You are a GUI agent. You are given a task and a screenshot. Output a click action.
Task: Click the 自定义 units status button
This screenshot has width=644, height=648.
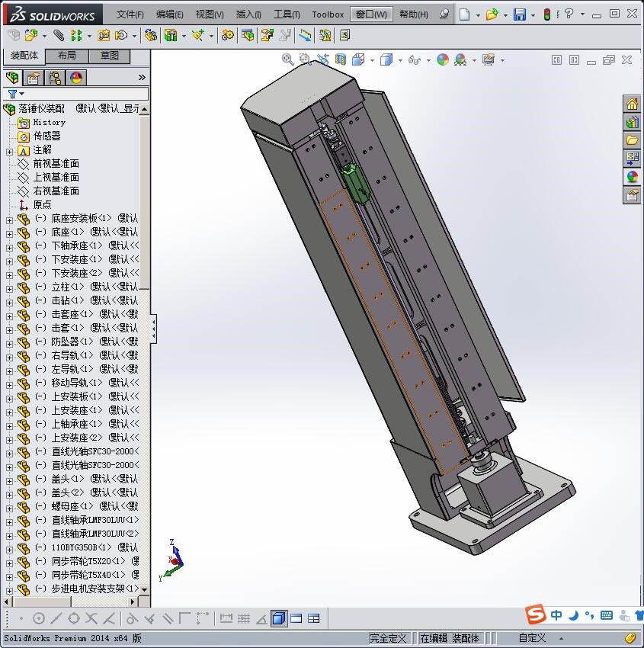tap(533, 638)
